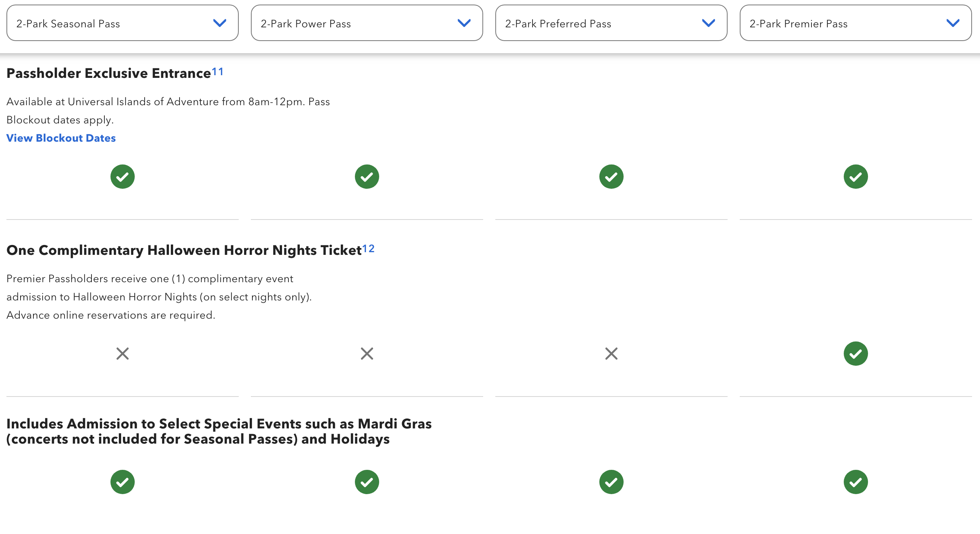Viewport: 980px width, 534px height.
Task: Open the View Blockout Dates link
Action: pyautogui.click(x=61, y=138)
